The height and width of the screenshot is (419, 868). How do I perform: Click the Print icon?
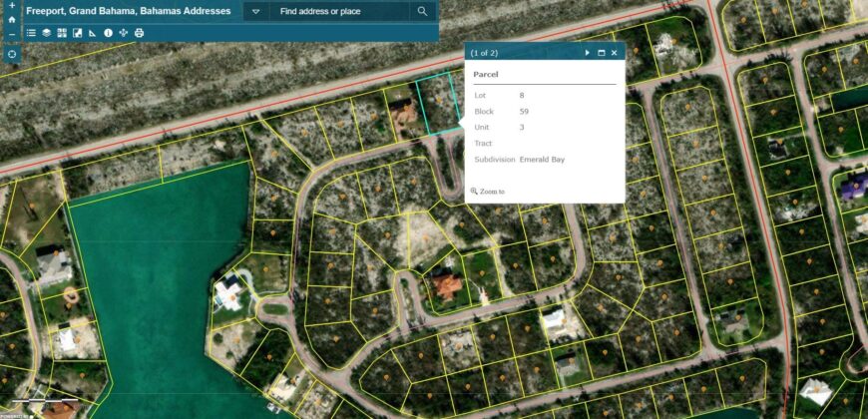click(x=139, y=33)
